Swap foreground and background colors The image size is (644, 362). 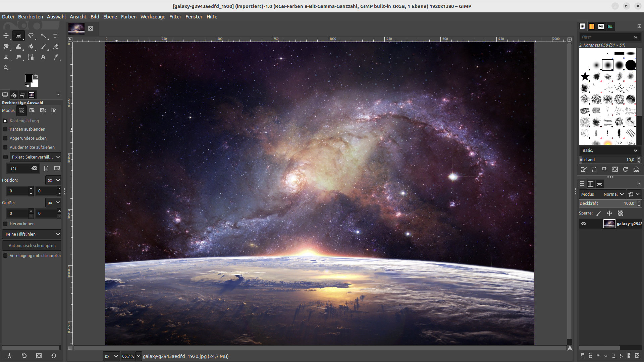tap(36, 76)
